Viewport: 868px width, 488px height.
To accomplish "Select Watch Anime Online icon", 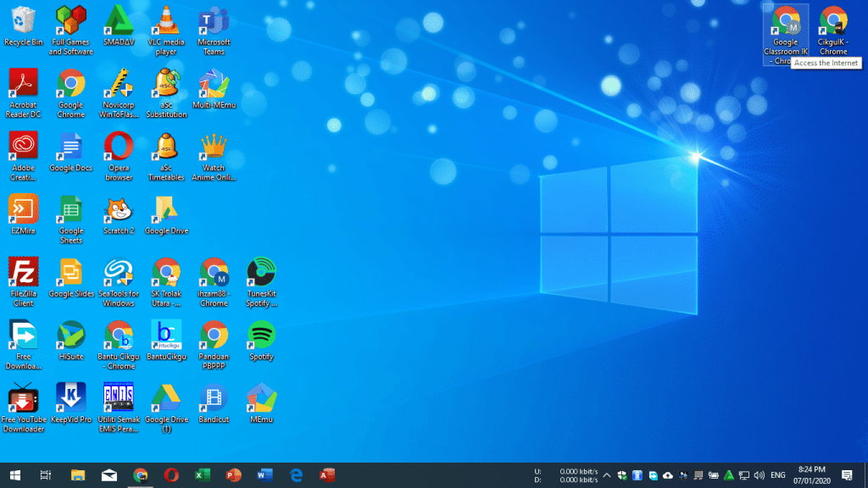I will [214, 157].
